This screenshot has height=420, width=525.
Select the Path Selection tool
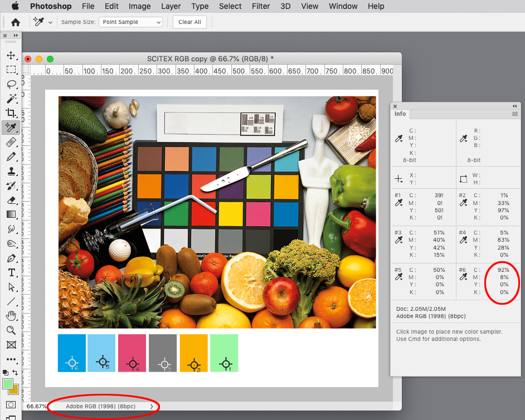(11, 287)
